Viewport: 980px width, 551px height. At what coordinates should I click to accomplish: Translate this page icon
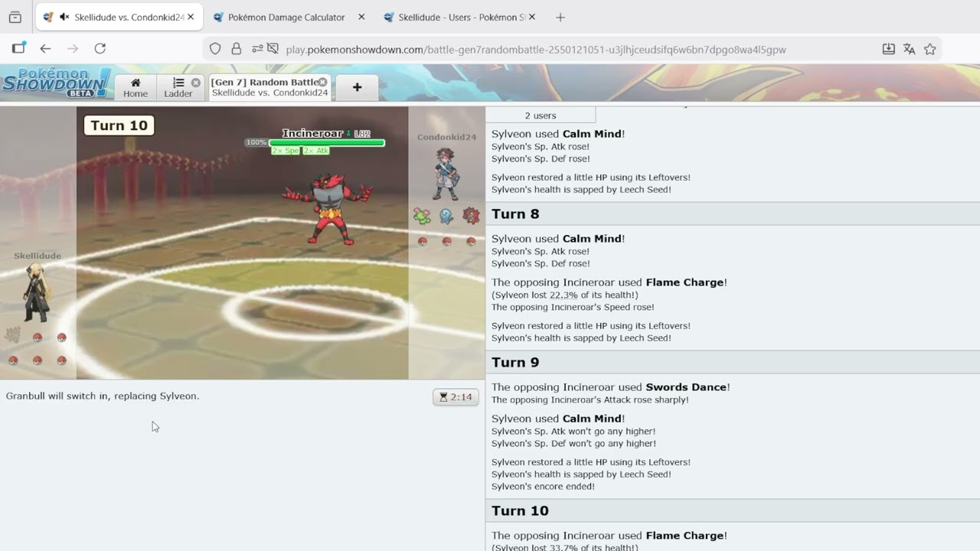point(909,49)
